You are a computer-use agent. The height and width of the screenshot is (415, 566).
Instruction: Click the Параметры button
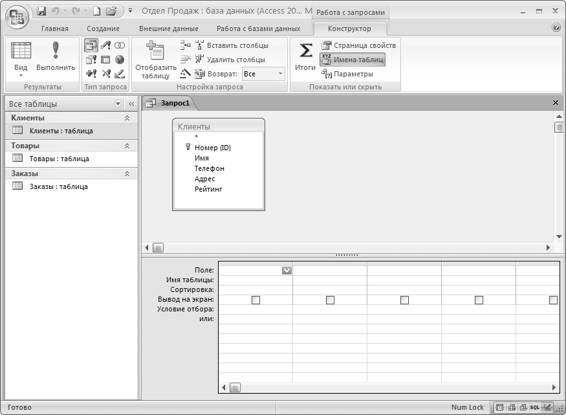point(347,74)
